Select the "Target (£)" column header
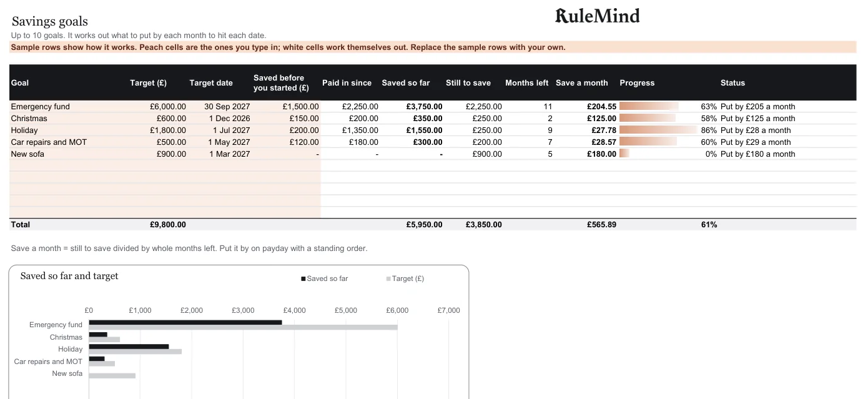 148,82
